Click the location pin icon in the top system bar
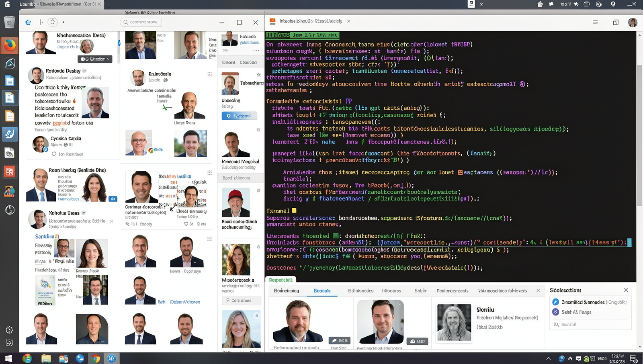Viewport: 643px width, 364px height. pyautogui.click(x=613, y=4)
